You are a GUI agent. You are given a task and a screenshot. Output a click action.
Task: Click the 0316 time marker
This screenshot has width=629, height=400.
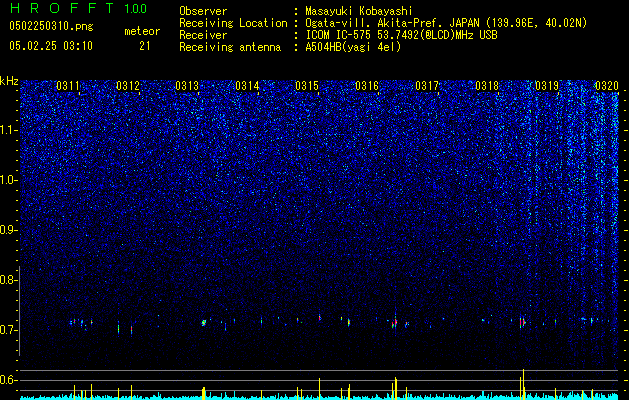click(367, 86)
